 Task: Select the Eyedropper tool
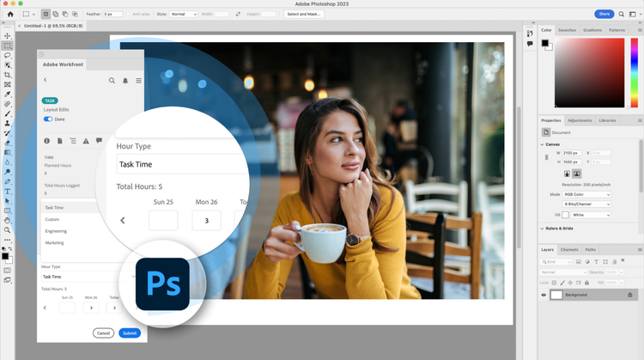click(x=8, y=94)
